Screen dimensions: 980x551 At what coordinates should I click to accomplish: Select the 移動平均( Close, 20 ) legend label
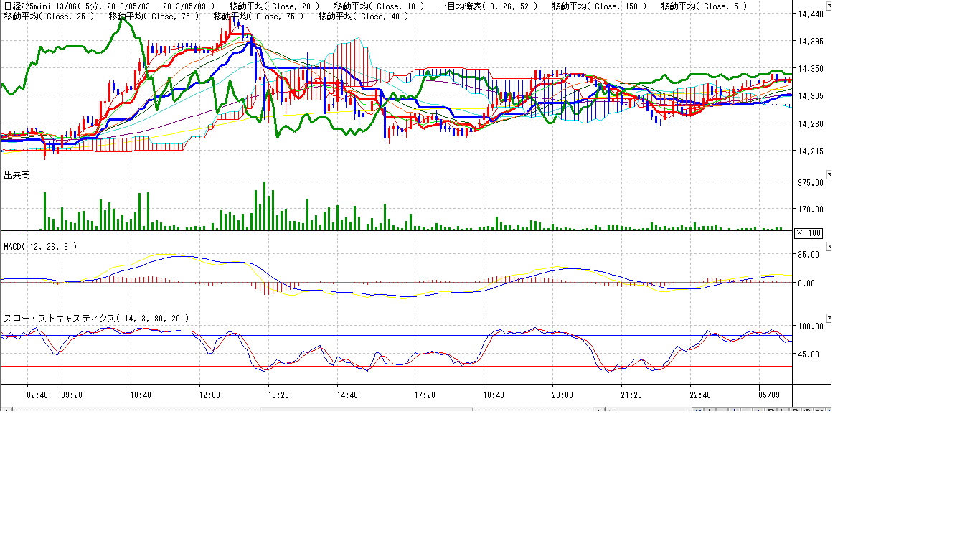click(x=274, y=6)
